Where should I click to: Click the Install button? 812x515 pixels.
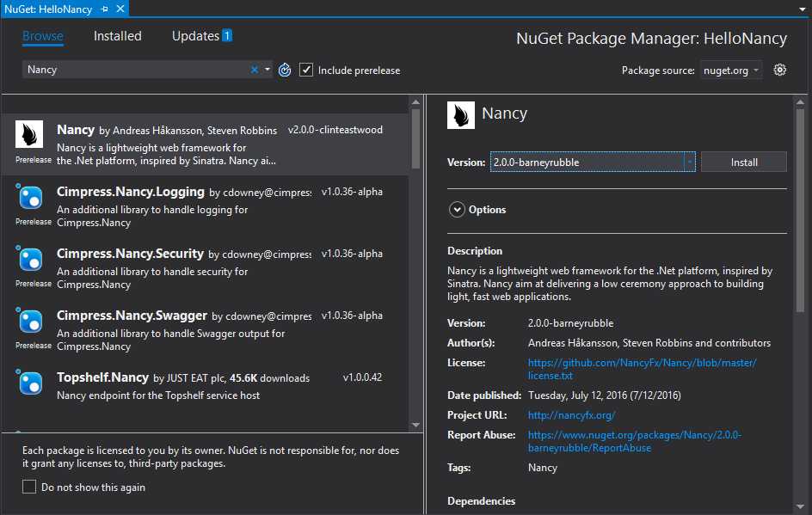(744, 162)
